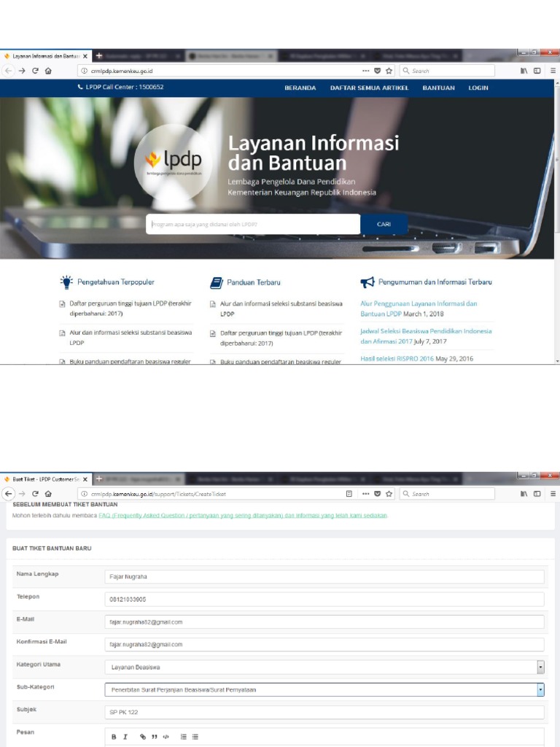
Task: Open DAFTAR SEMUA ARTIKEL in site navigation
Action: [369, 88]
